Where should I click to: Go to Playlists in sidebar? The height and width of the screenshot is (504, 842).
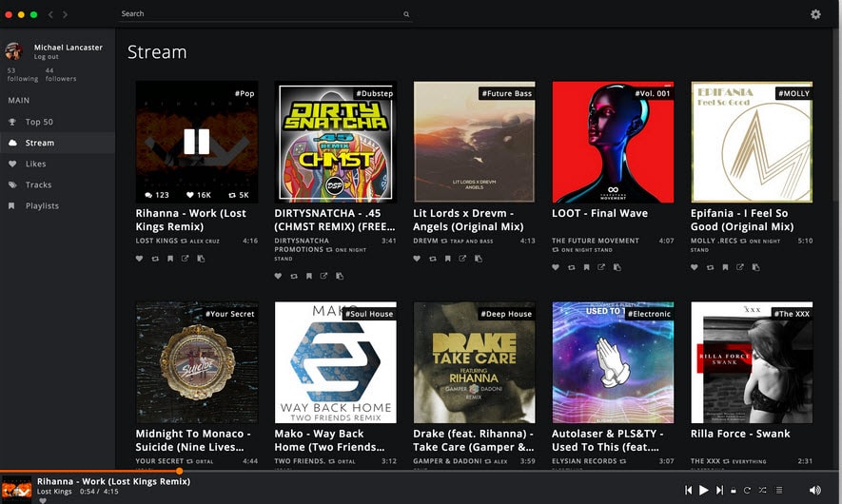tap(42, 205)
